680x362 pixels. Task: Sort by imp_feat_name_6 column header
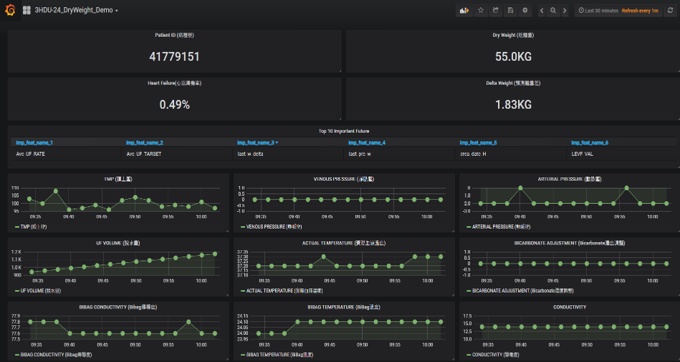[x=590, y=143]
